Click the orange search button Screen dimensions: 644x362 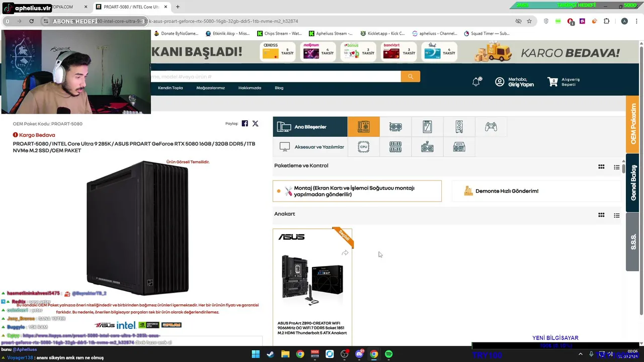click(x=411, y=76)
